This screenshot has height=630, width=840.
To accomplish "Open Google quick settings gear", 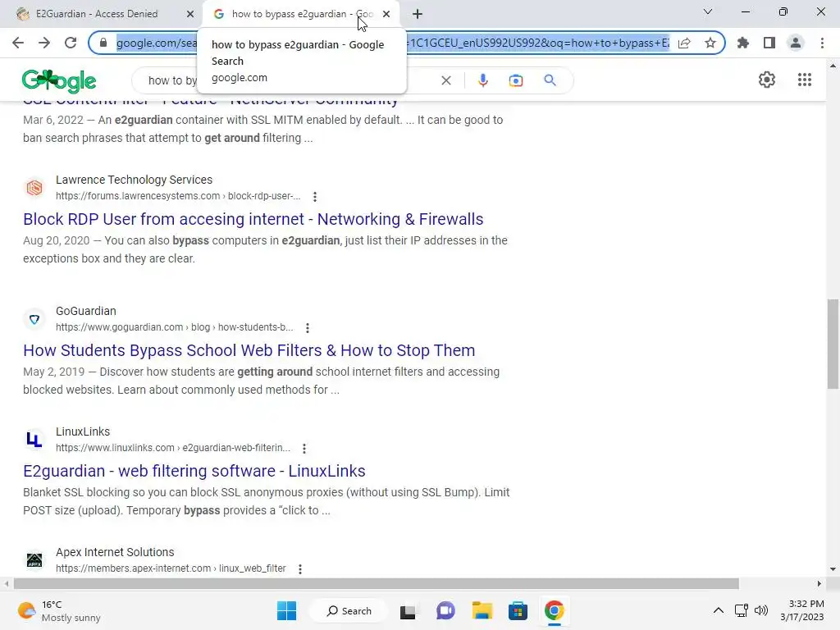I will (x=767, y=80).
